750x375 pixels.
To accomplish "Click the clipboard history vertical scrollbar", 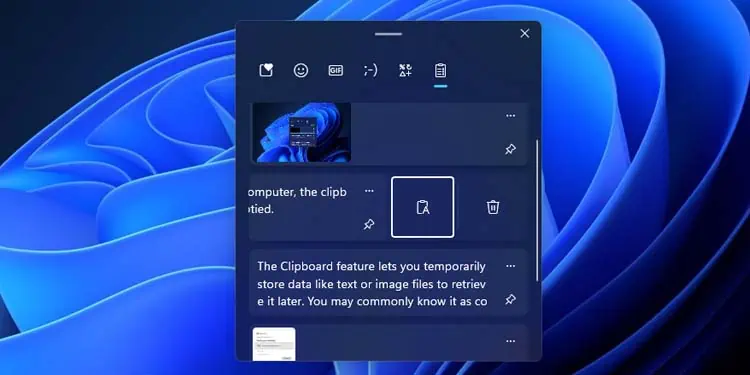I will [x=537, y=210].
